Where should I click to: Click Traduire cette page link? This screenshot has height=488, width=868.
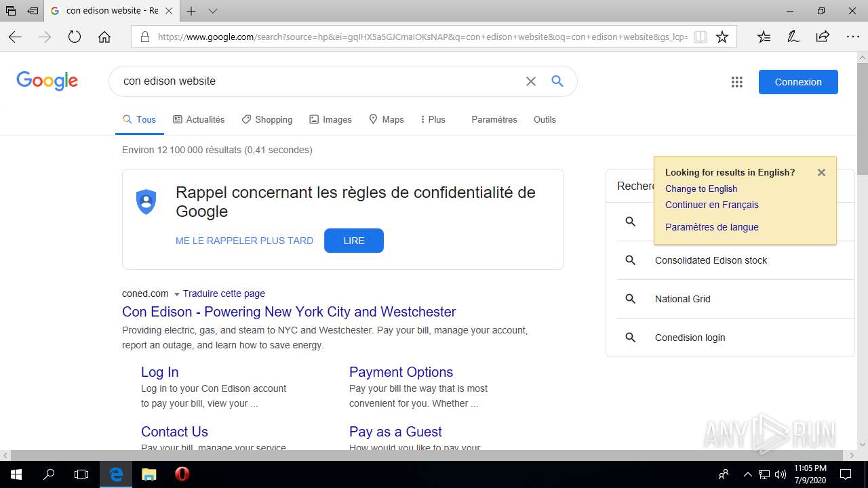click(x=224, y=293)
